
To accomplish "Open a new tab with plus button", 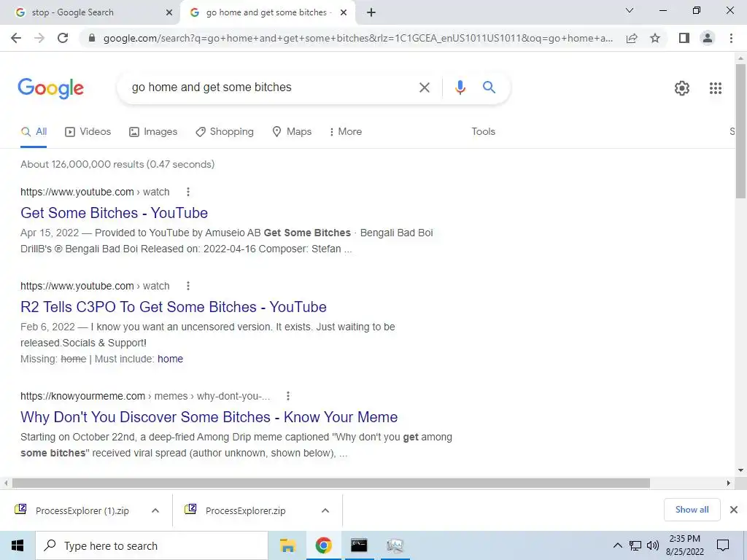I will [371, 12].
